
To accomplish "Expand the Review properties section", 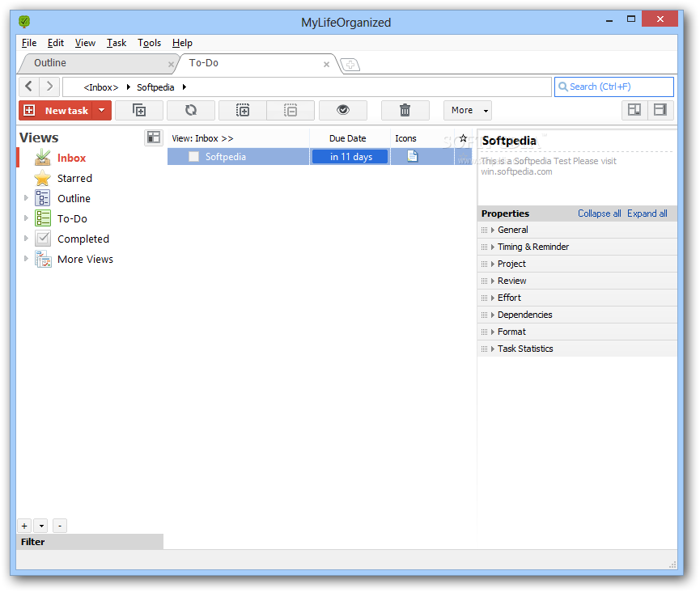I will (577, 281).
